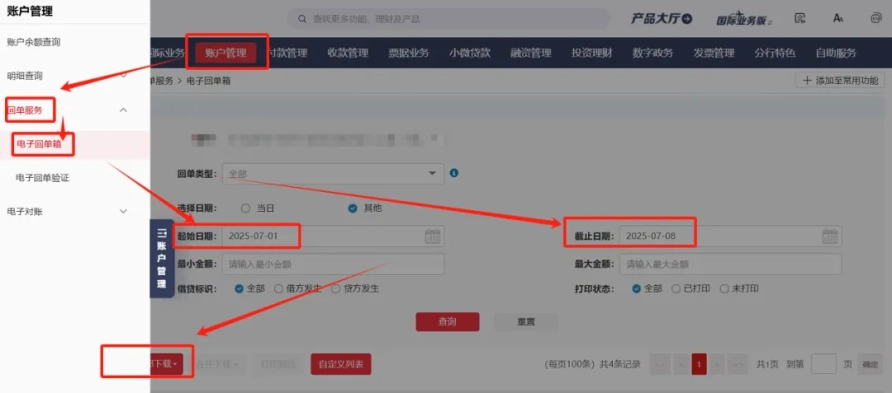Open 数字政务 in the top navigation
The image size is (892, 393).
pyautogui.click(x=653, y=53)
